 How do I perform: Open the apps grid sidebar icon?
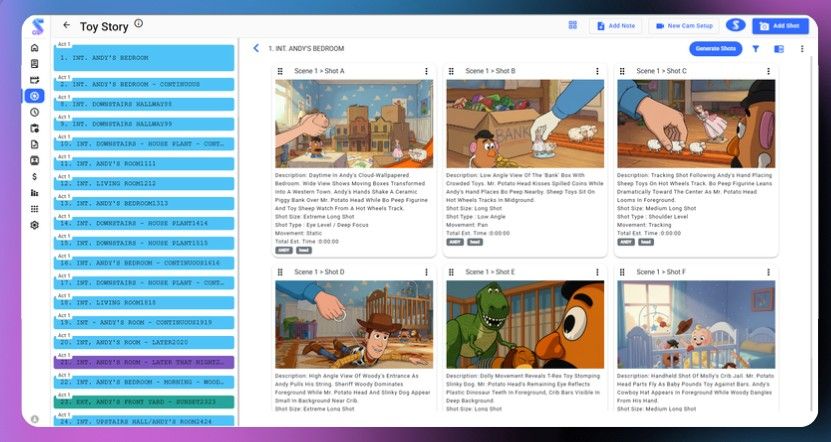[34, 209]
